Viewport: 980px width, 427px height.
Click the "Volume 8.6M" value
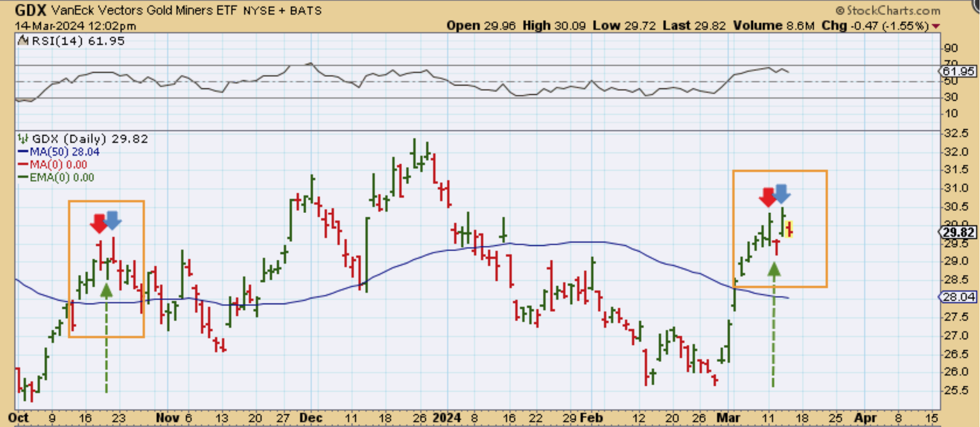pyautogui.click(x=773, y=26)
